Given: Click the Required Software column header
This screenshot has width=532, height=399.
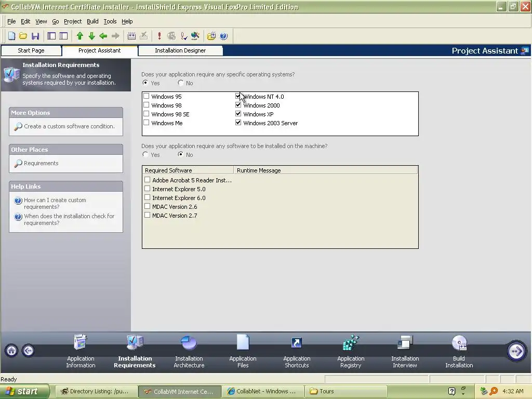Looking at the screenshot, I should pyautogui.click(x=188, y=170).
